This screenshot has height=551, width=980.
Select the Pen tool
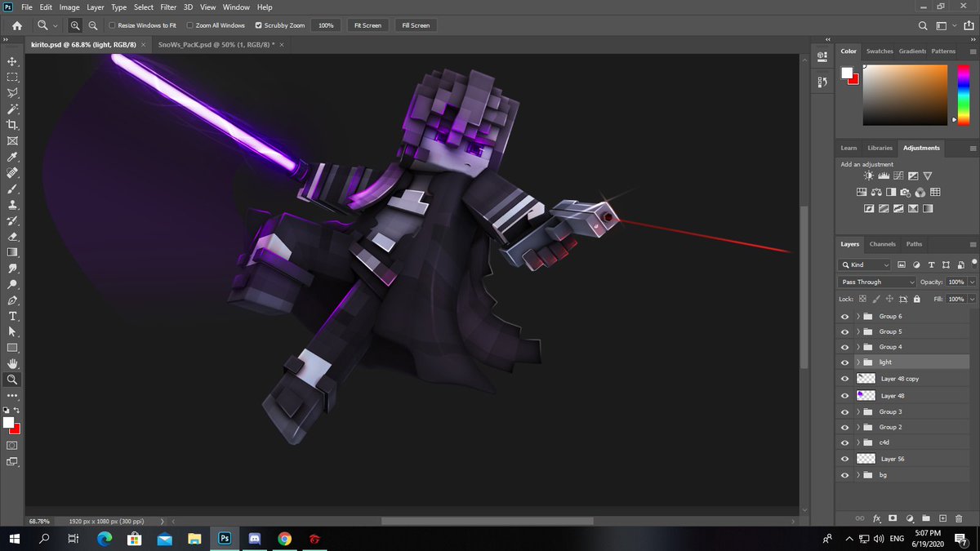(x=12, y=300)
